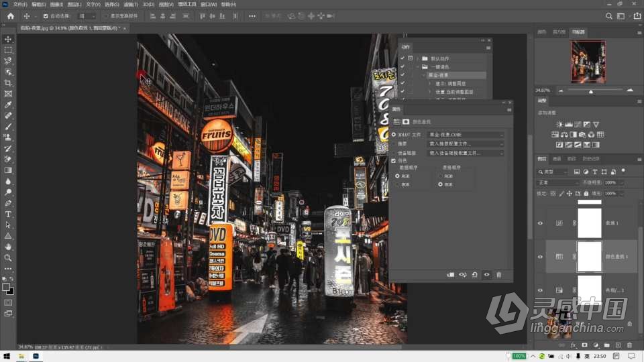Create a new group with the folder icon
This screenshot has width=644, height=362.
606,345
